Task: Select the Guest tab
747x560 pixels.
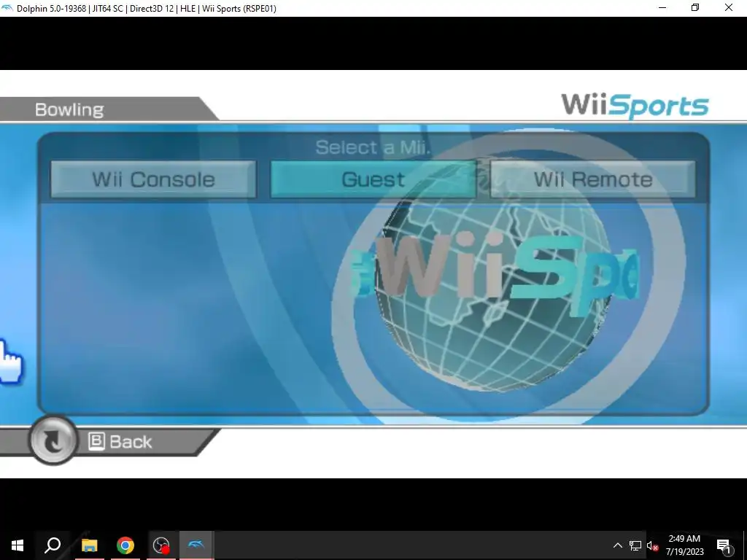Action: point(373,179)
